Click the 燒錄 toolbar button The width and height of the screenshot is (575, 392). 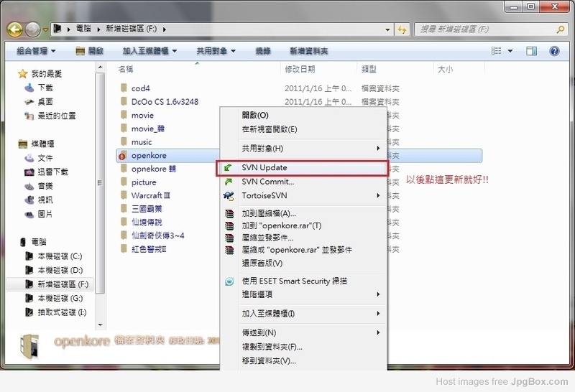coord(263,52)
